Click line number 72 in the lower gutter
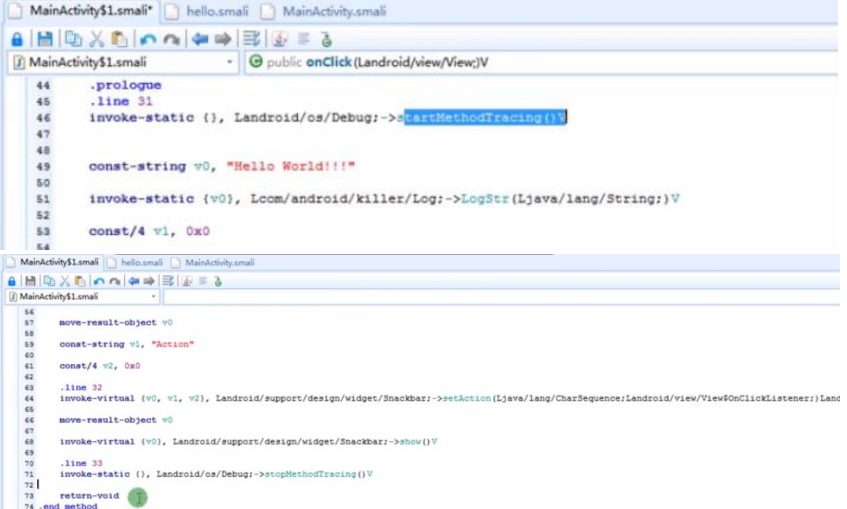847x509 pixels. tap(29, 485)
